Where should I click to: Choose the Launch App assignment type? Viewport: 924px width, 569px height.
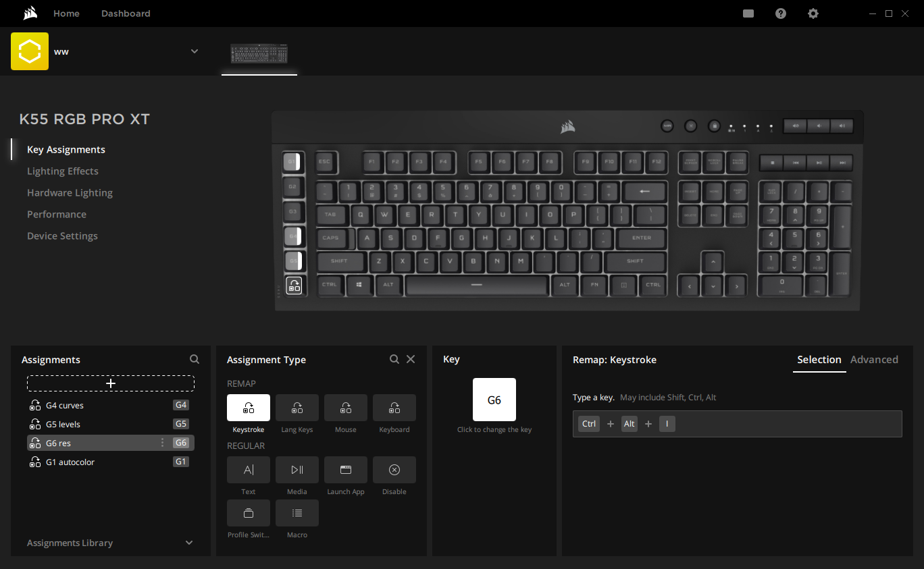click(346, 470)
